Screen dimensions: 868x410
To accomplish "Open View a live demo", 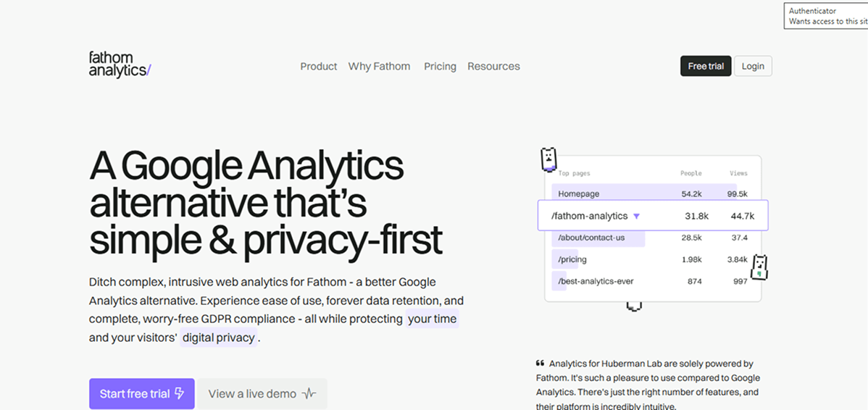I will [x=262, y=393].
